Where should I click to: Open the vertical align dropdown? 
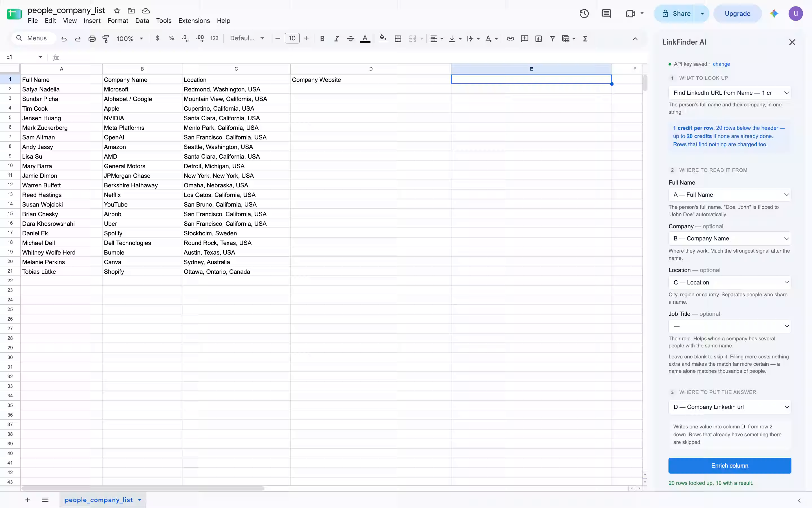pyautogui.click(x=455, y=39)
